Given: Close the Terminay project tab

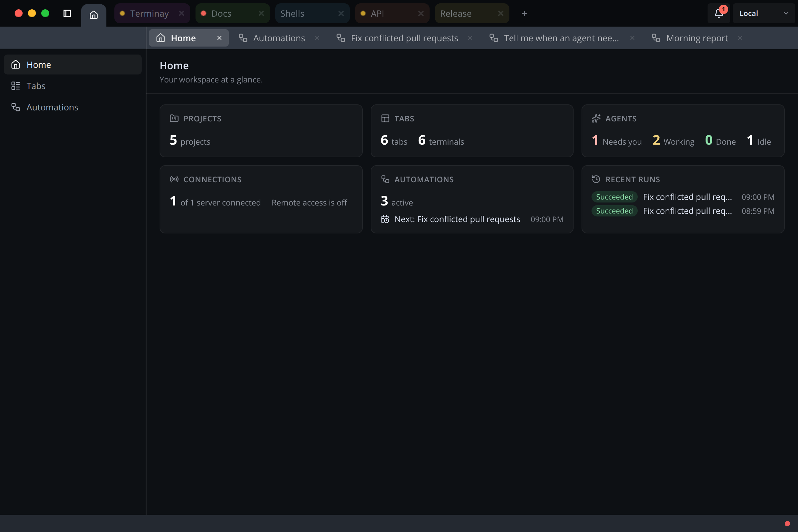Looking at the screenshot, I should pyautogui.click(x=182, y=13).
